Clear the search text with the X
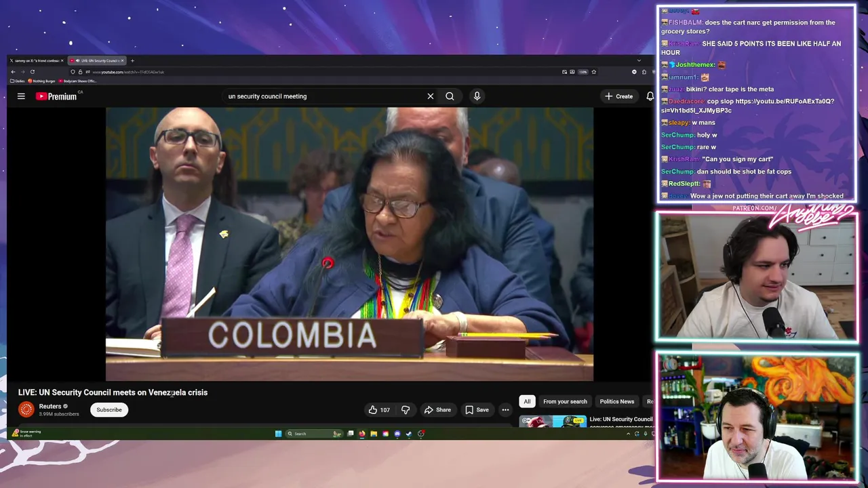The width and height of the screenshot is (868, 488). click(430, 96)
